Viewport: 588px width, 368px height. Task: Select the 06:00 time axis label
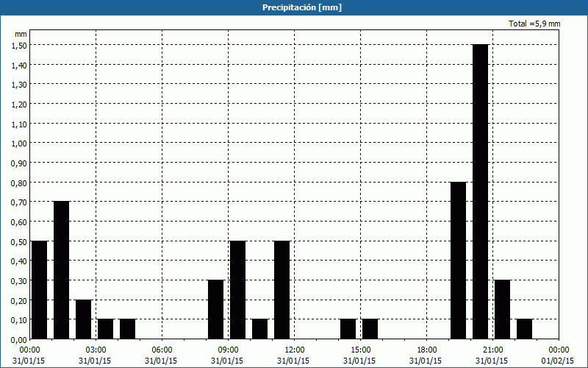tap(162, 350)
